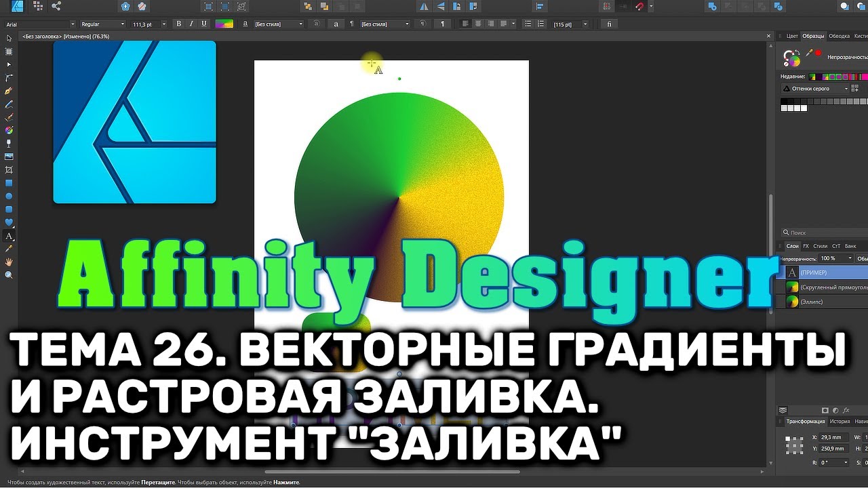The image size is (868, 488).
Task: Select the (Эллипс) layer
Action: pyautogui.click(x=823, y=302)
